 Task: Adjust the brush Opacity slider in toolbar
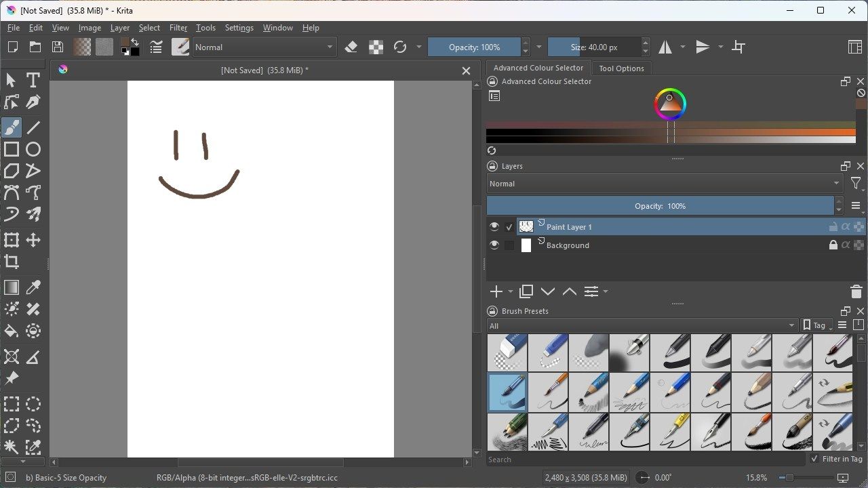[474, 47]
